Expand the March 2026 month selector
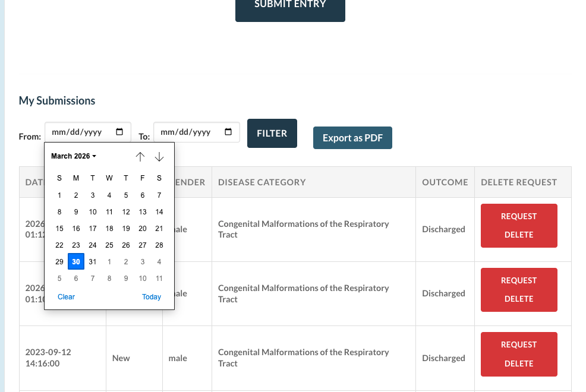The width and height of the screenshot is (586, 392). tap(74, 156)
